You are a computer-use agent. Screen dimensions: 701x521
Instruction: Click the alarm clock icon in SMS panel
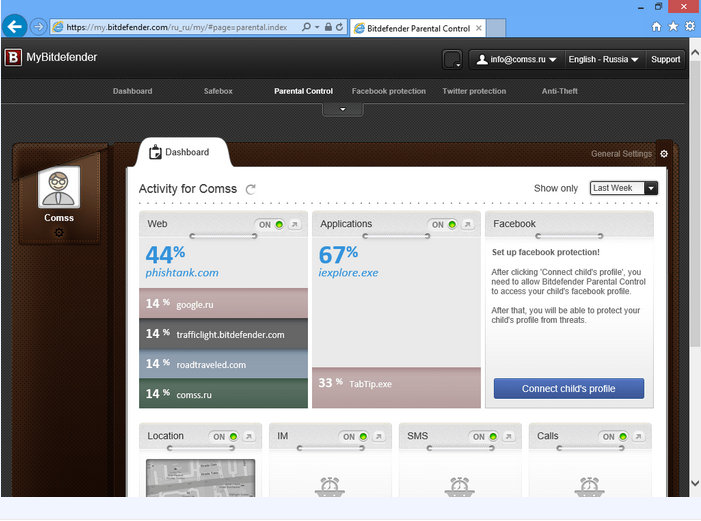pyautogui.click(x=460, y=487)
